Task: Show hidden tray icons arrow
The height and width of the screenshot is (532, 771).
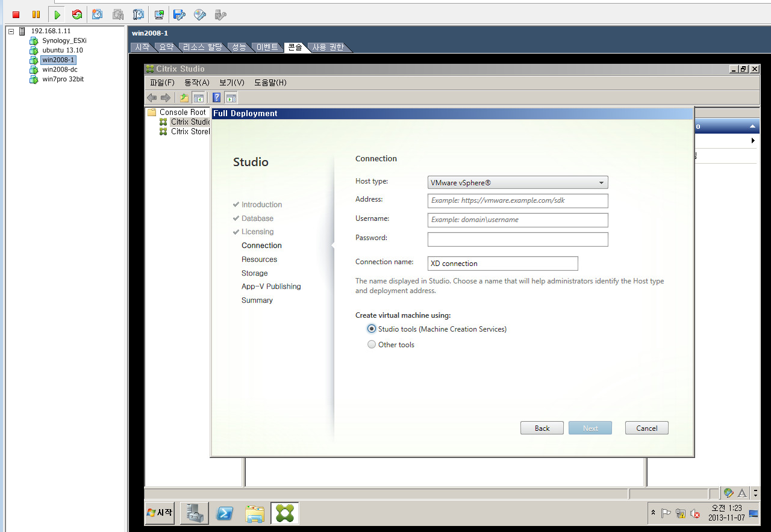Action: 653,513
